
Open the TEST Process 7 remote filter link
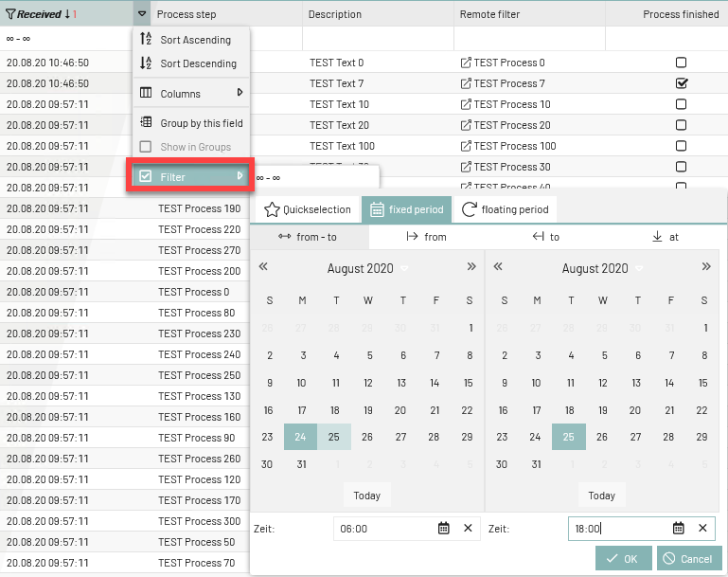pyautogui.click(x=503, y=83)
